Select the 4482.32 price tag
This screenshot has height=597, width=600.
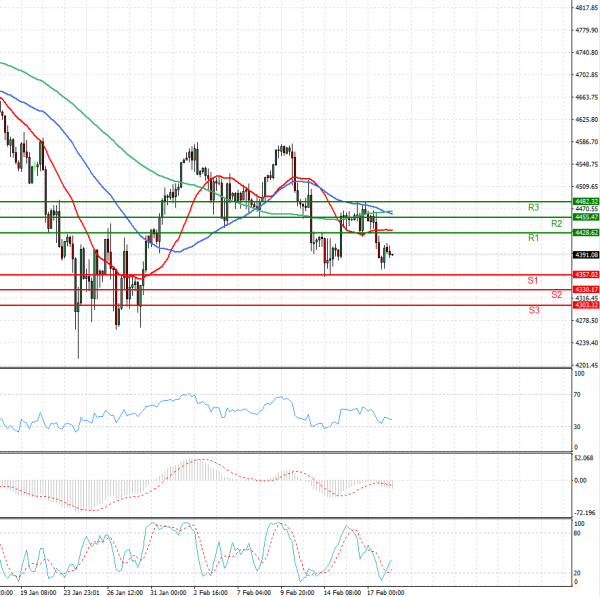coord(586,201)
